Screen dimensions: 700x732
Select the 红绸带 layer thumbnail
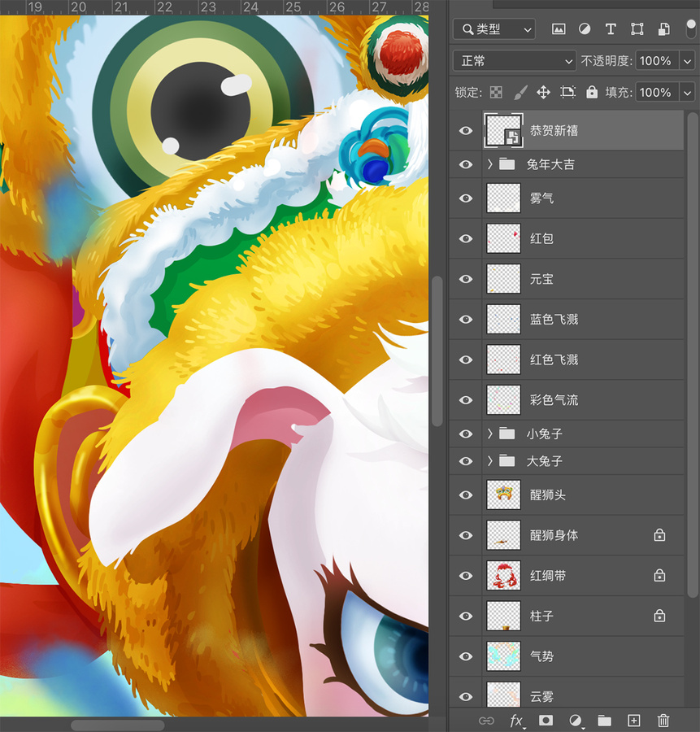503,576
